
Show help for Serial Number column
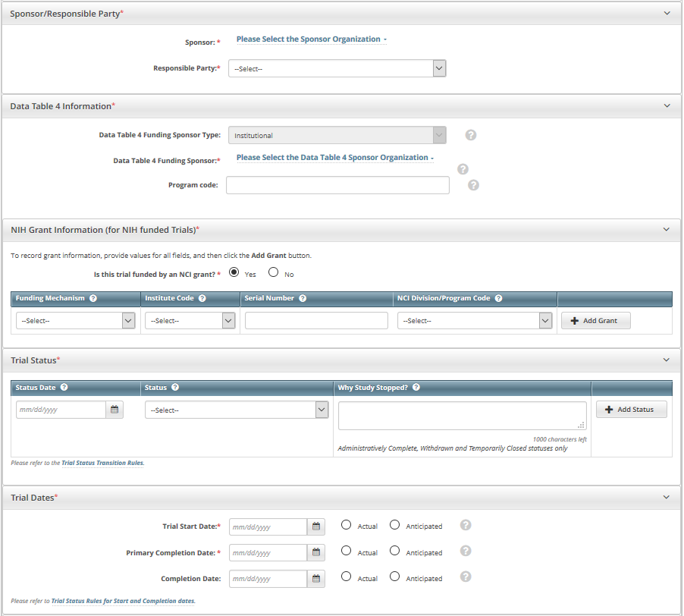click(x=303, y=298)
